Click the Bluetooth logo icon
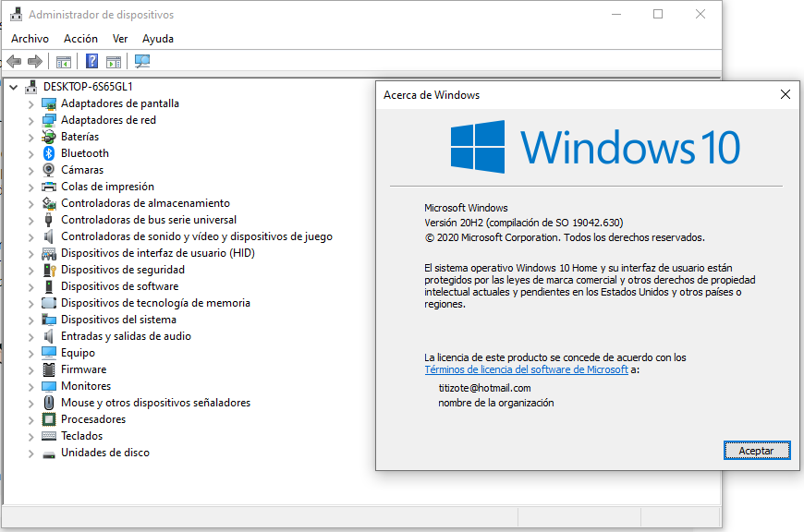This screenshot has height=532, width=804. 49,153
